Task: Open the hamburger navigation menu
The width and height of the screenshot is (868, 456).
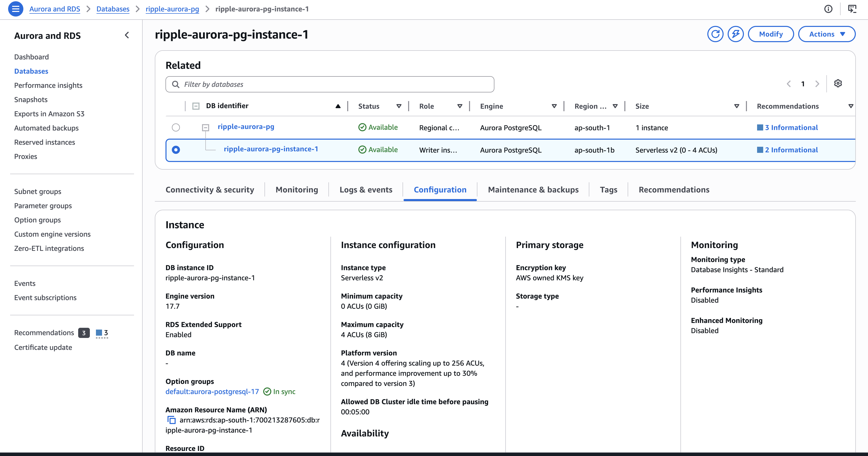Action: [x=15, y=9]
